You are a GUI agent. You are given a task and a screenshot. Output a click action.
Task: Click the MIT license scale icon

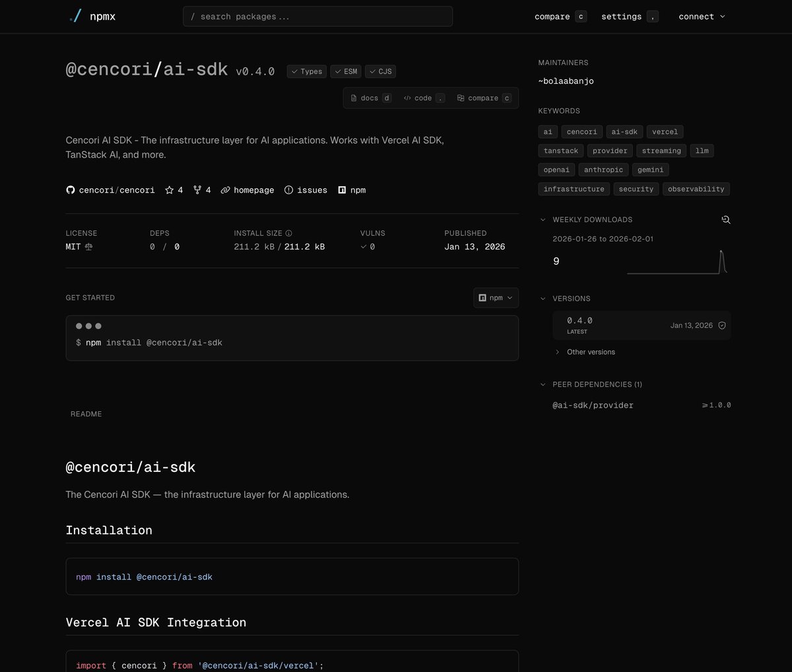(x=89, y=247)
